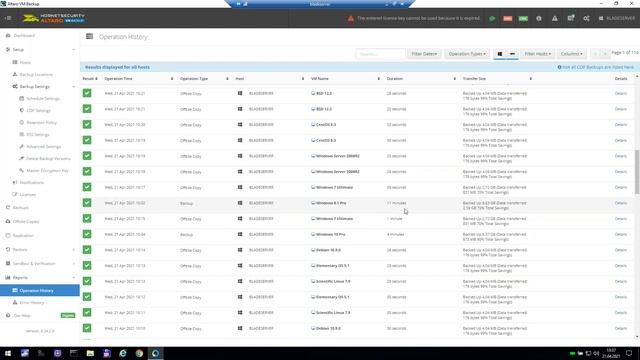Click the Windows 10 Pro VM name
Viewport: 640px width, 360px height.
pos(331,234)
